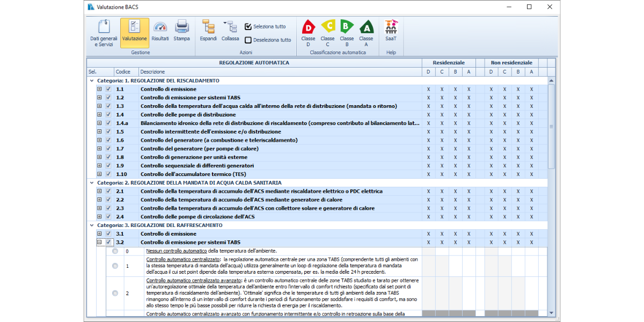Expand row 1.4 Controllo delle pompe
644x322 pixels.
[99, 115]
